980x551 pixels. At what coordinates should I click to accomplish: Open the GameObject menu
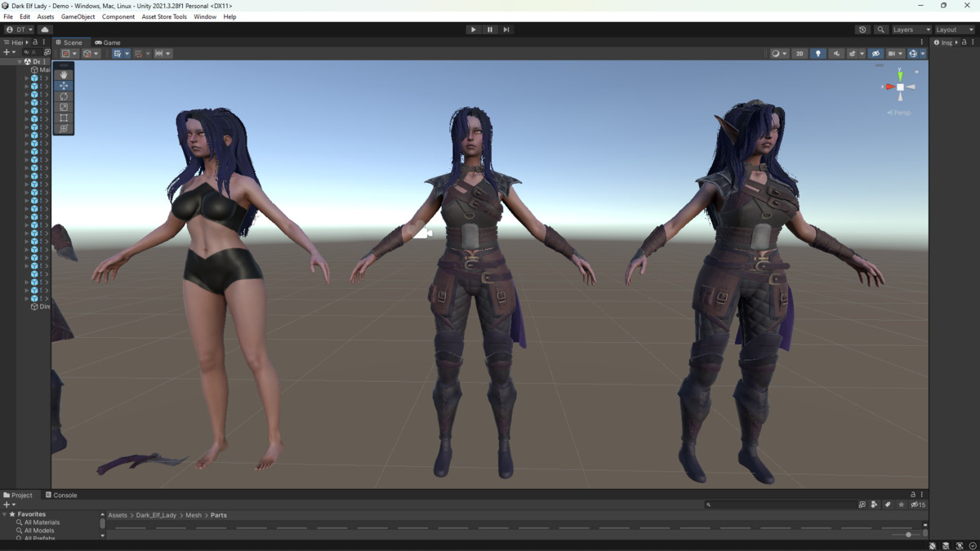pyautogui.click(x=78, y=16)
